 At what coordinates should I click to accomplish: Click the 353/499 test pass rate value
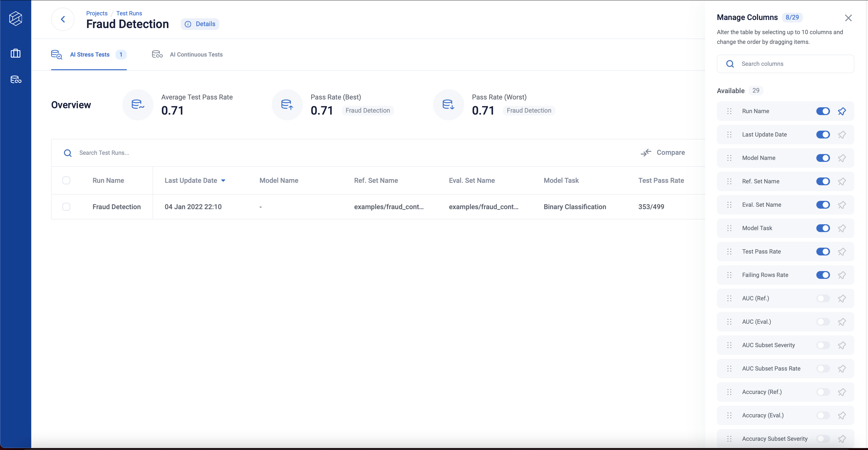point(651,207)
